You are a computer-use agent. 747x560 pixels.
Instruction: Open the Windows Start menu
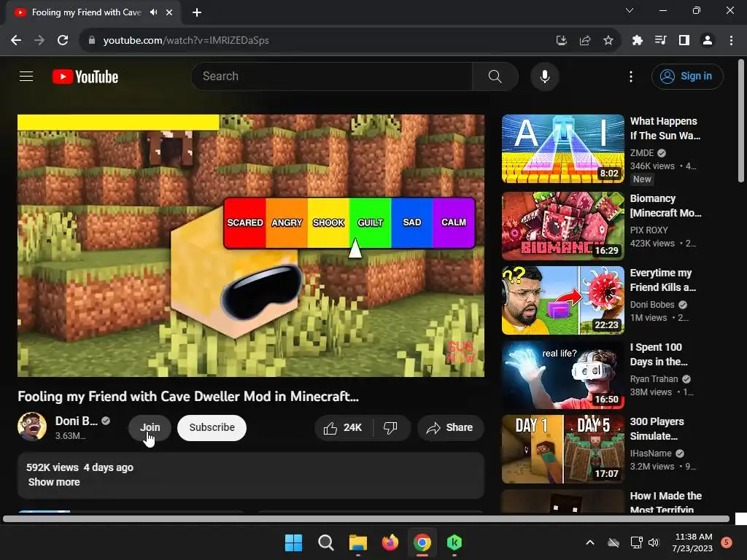[x=293, y=542]
